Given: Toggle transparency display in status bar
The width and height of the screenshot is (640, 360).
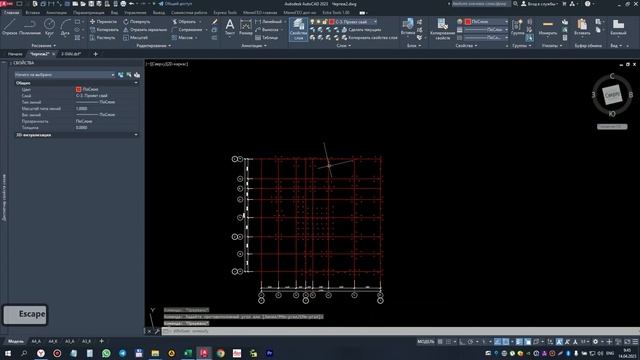Looking at the screenshot, I should point(527,342).
